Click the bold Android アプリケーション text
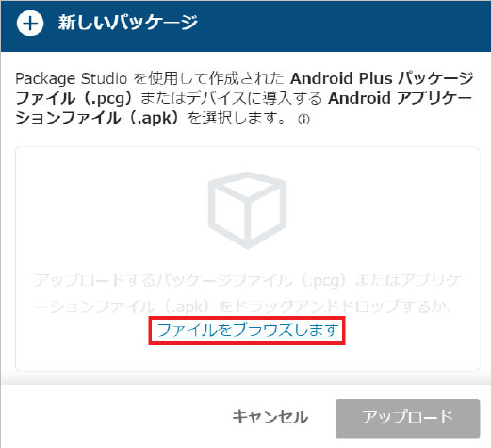The width and height of the screenshot is (491, 448). pyautogui.click(x=400, y=99)
